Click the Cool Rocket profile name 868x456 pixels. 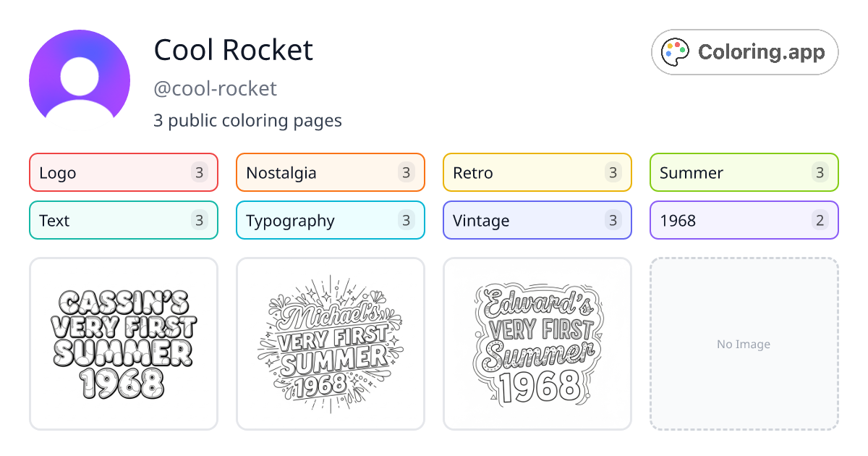pos(233,50)
